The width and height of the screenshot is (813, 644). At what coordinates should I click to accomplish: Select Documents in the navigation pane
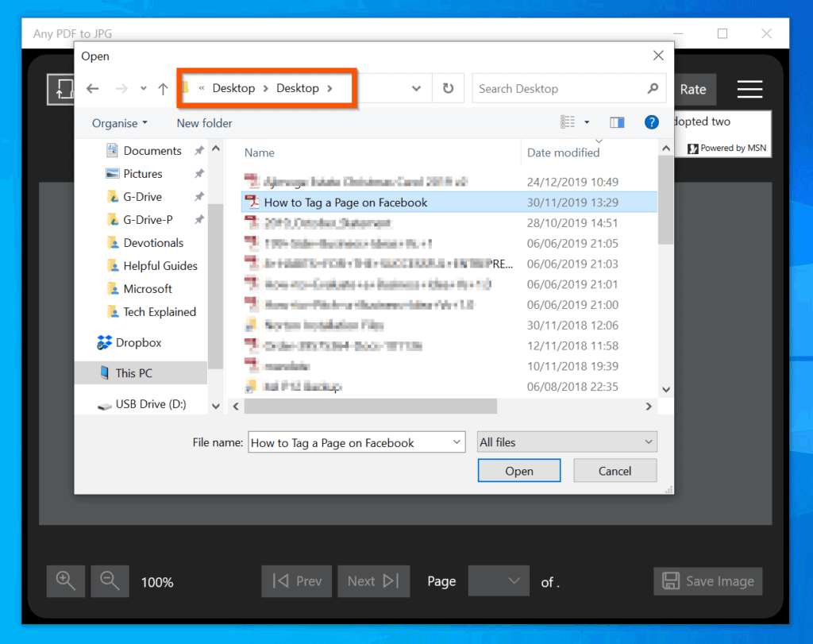[152, 151]
